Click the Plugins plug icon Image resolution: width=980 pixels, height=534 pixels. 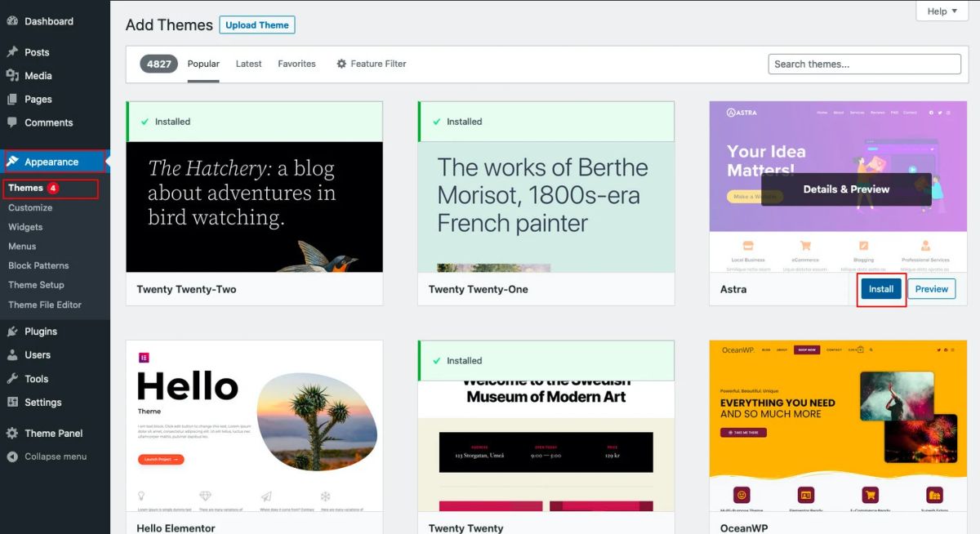click(x=12, y=332)
